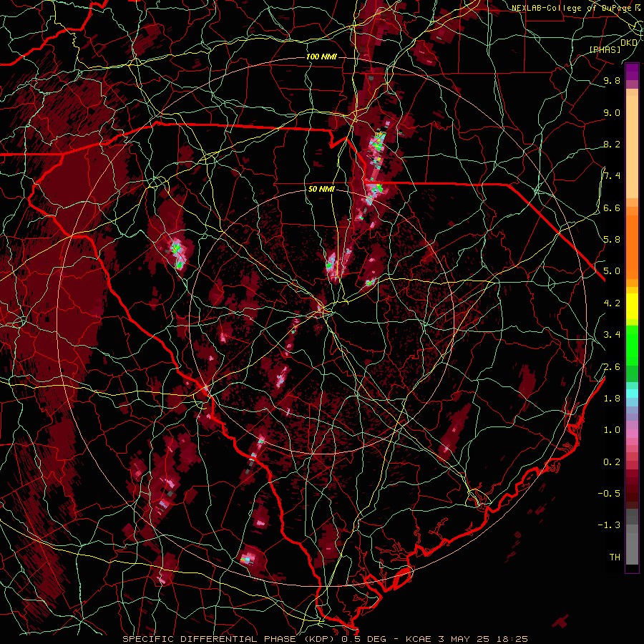Click the "TH" threshold label on scale
Image resolution: width=644 pixels, height=644 pixels.
(x=615, y=557)
